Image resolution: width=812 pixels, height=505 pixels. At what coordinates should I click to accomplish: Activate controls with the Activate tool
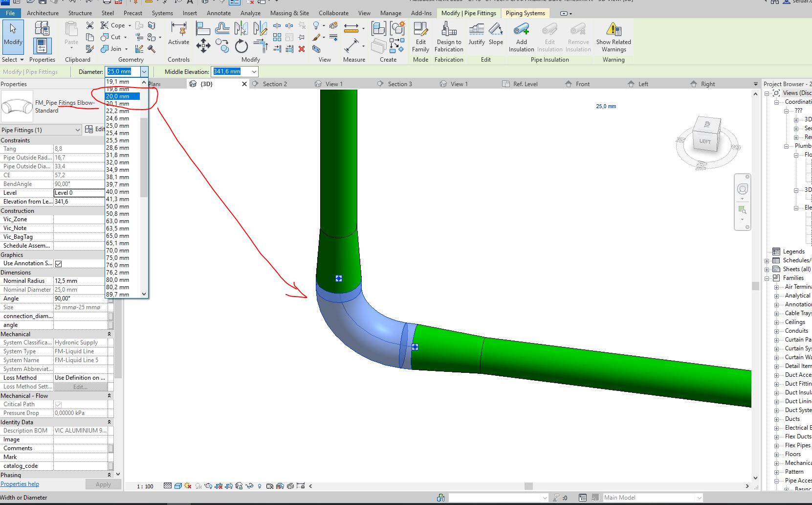(x=178, y=34)
